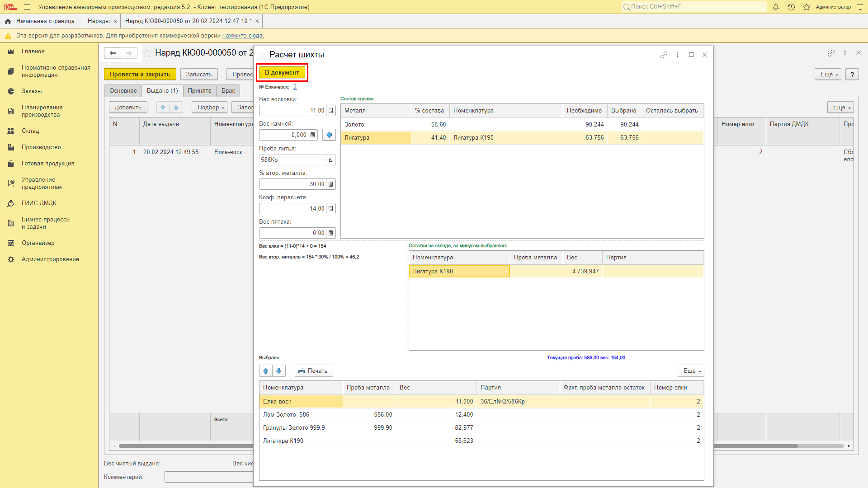Click Партия column header in Остатки
The image size is (868, 488).
653,258
